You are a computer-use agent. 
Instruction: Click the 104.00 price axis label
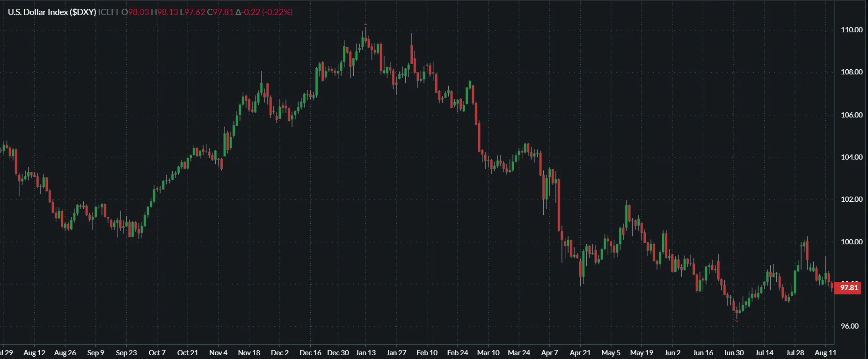coord(851,157)
